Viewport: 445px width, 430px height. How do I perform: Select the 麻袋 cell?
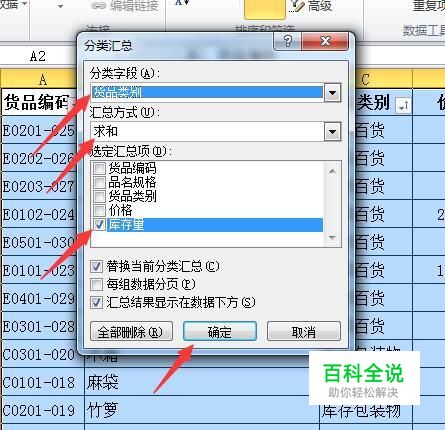click(x=202, y=382)
